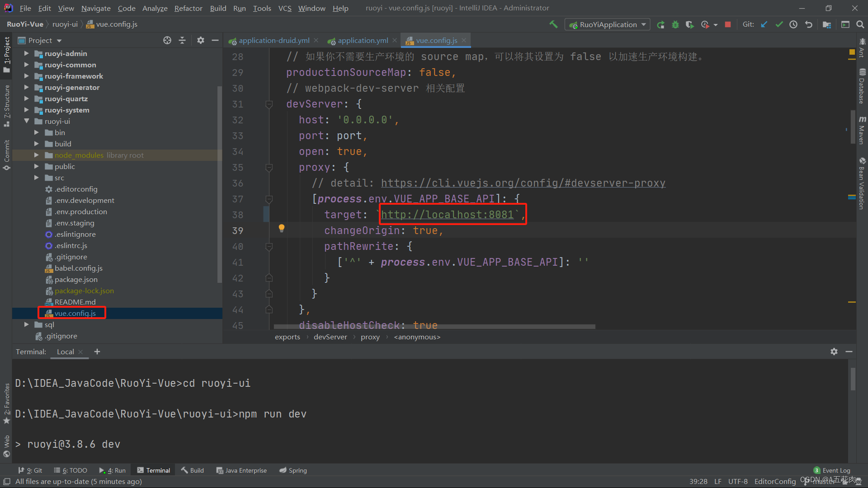The width and height of the screenshot is (868, 488).
Task: Open the 9: Git tool window
Action: point(30,470)
